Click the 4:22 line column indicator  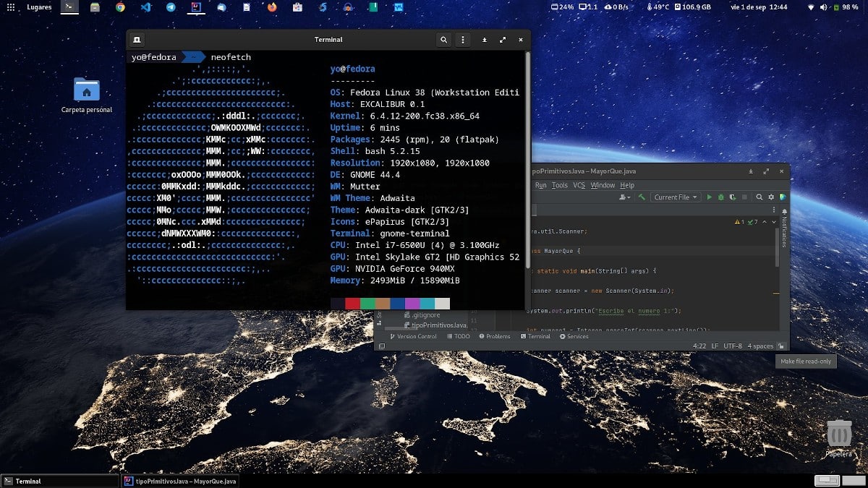pos(699,346)
